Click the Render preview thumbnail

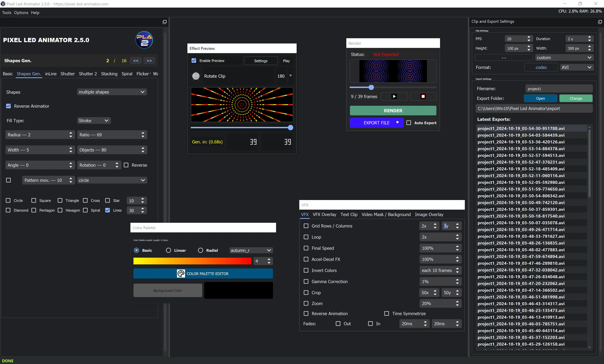pos(393,71)
